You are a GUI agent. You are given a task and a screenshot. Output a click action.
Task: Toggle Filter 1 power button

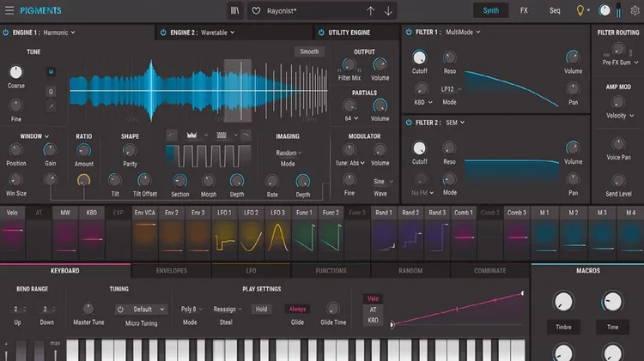(x=409, y=32)
